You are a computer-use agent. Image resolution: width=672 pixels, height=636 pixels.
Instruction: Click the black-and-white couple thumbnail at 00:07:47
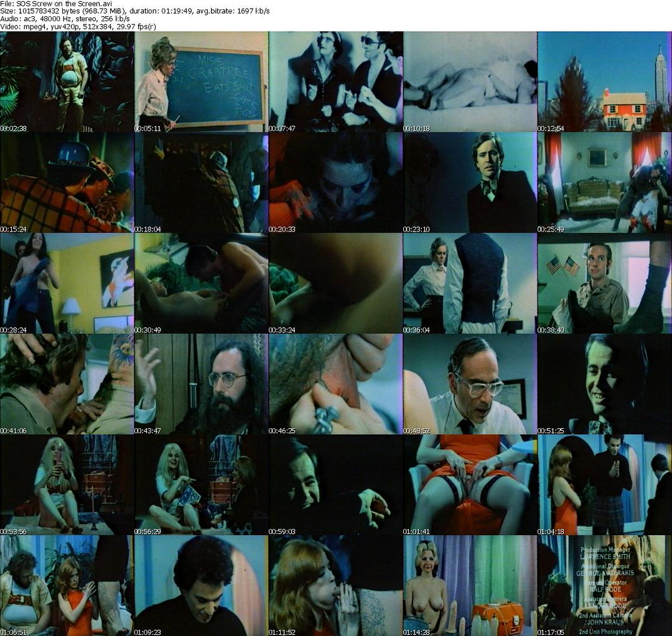pyautogui.click(x=335, y=82)
